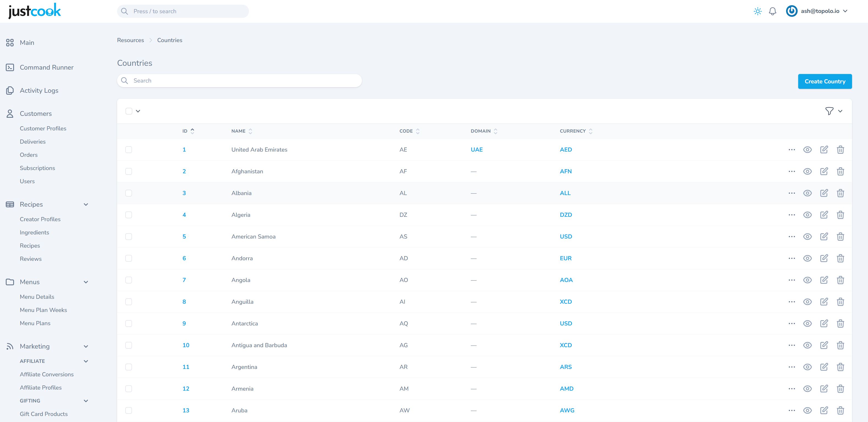Edit Albania using the pencil icon
Screen dimensions: 868x422
(824, 193)
